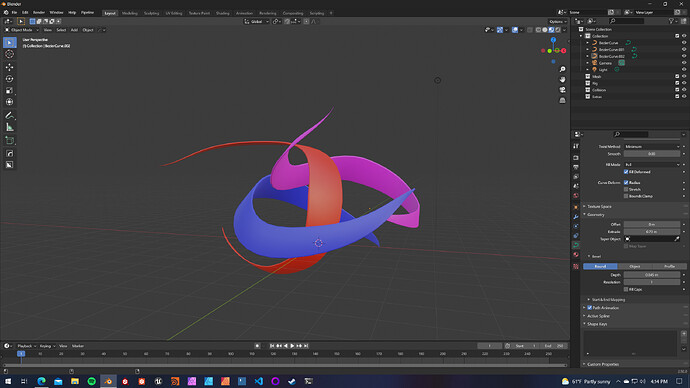Open the Global transform orientation dropdown
The width and height of the screenshot is (690, 388).
coord(257,22)
